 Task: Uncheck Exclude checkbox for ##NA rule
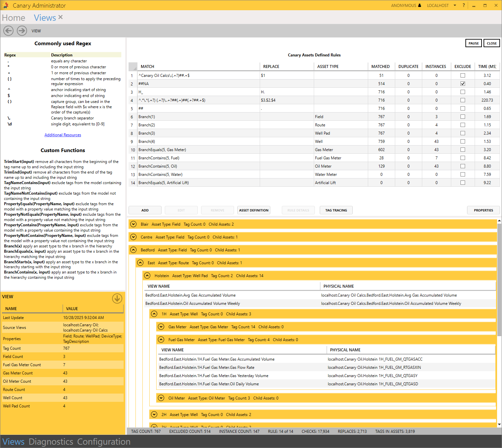click(463, 84)
